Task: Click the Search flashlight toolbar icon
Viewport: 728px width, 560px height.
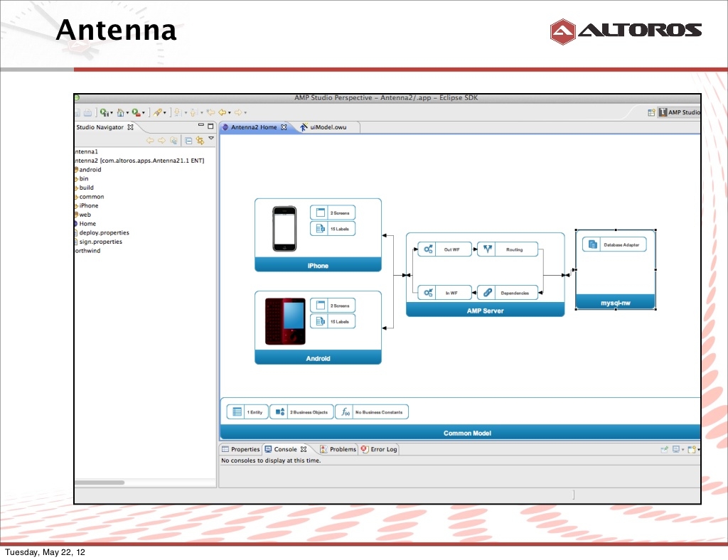Action: [x=158, y=112]
